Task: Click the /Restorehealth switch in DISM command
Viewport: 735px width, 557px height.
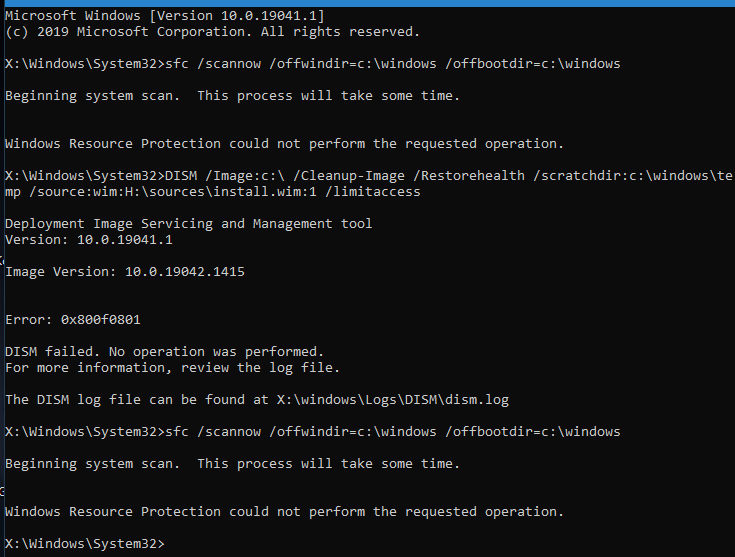Action: (x=469, y=176)
